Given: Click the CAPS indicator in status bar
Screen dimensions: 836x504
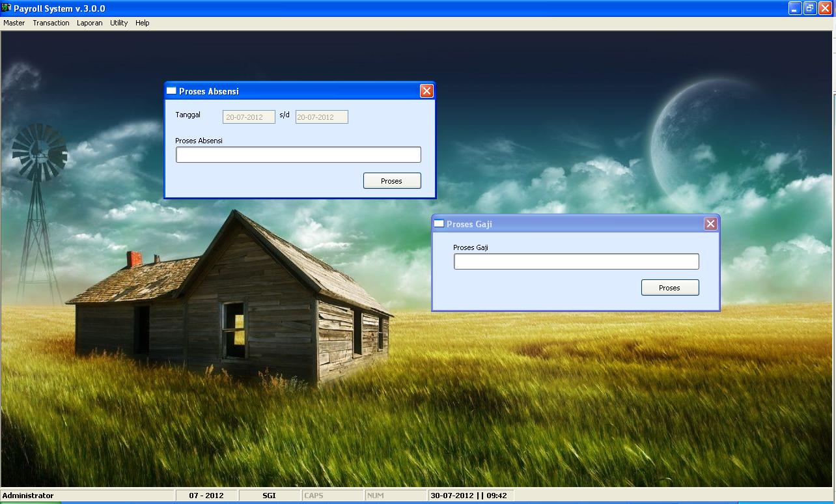Looking at the screenshot, I should click(x=332, y=496).
